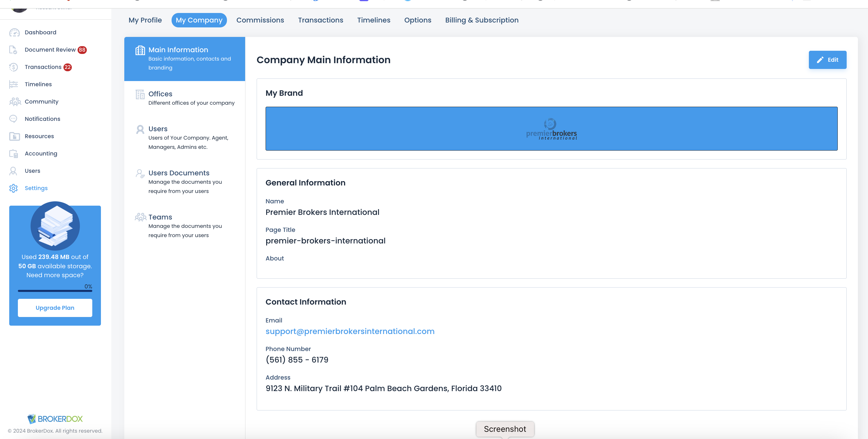
Task: Click the Document Review file icon
Action: coord(13,50)
